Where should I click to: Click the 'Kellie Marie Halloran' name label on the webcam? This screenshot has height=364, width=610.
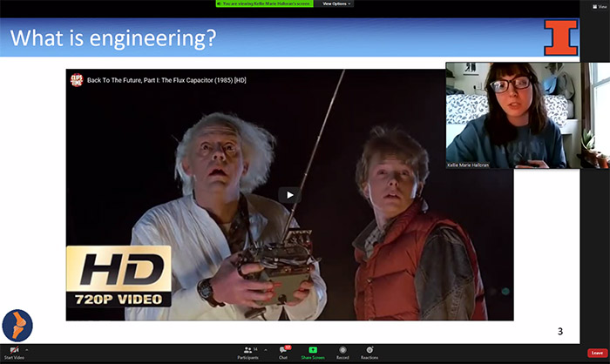(x=468, y=165)
